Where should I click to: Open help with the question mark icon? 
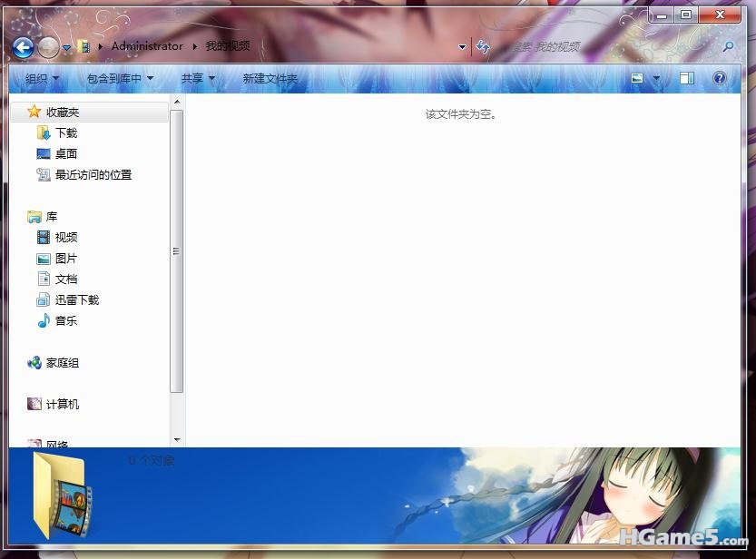[x=719, y=77]
